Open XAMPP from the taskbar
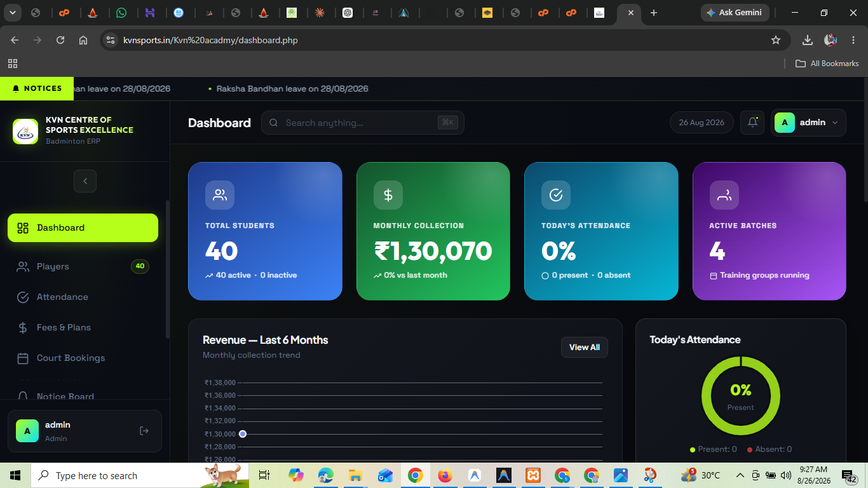 pyautogui.click(x=532, y=475)
